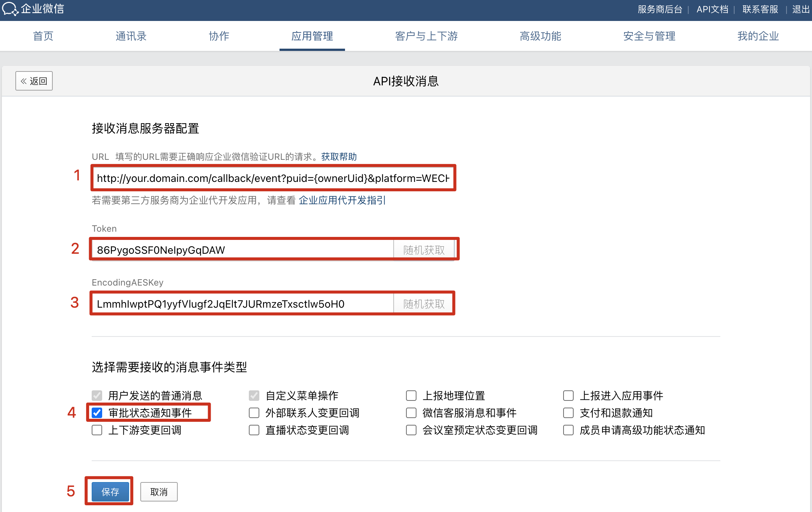
Task: Open 企业应用代开发指引 link
Action: (x=342, y=200)
